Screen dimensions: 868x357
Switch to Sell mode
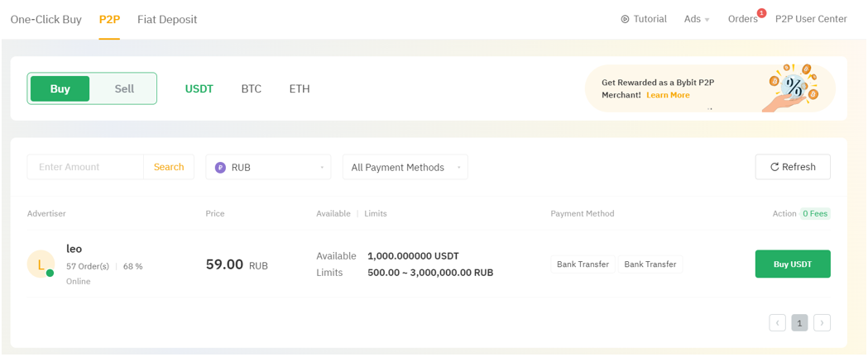coord(124,88)
